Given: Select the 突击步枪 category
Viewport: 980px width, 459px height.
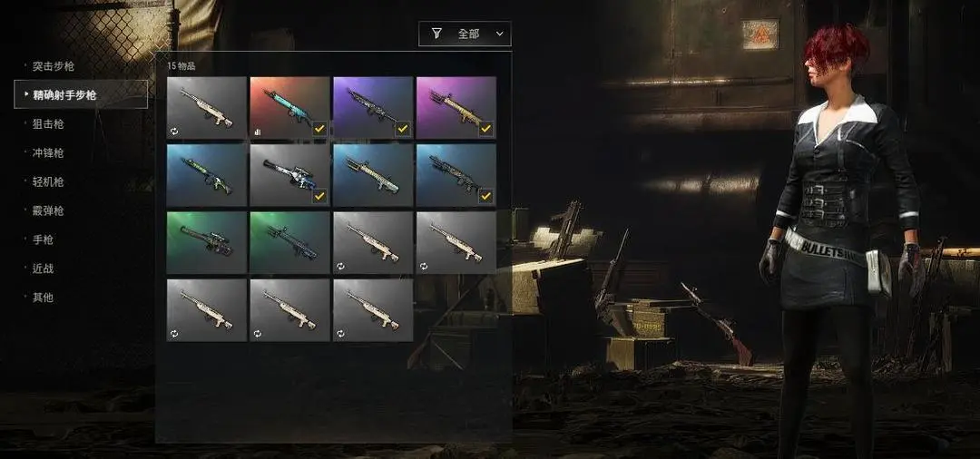Looking at the screenshot, I should click(x=54, y=66).
